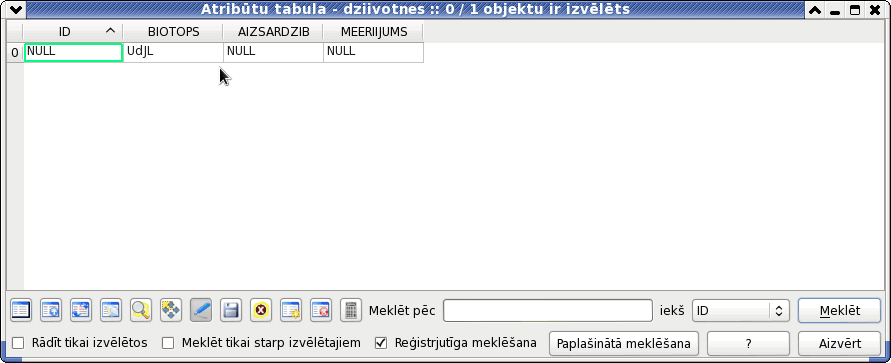The height and width of the screenshot is (363, 891).
Task: Click the pan-to-selected arrows icon
Action: pos(170,310)
